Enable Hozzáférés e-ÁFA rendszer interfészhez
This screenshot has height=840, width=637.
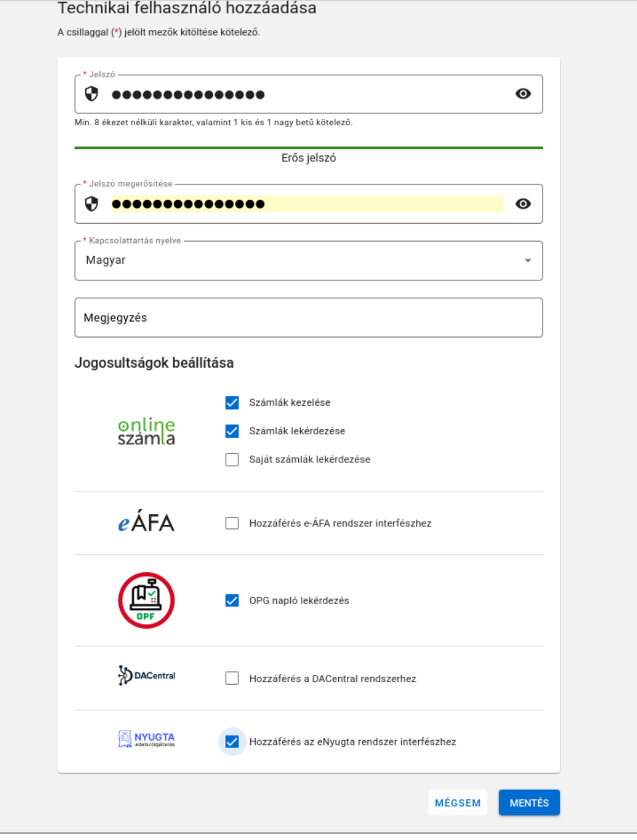click(x=232, y=524)
